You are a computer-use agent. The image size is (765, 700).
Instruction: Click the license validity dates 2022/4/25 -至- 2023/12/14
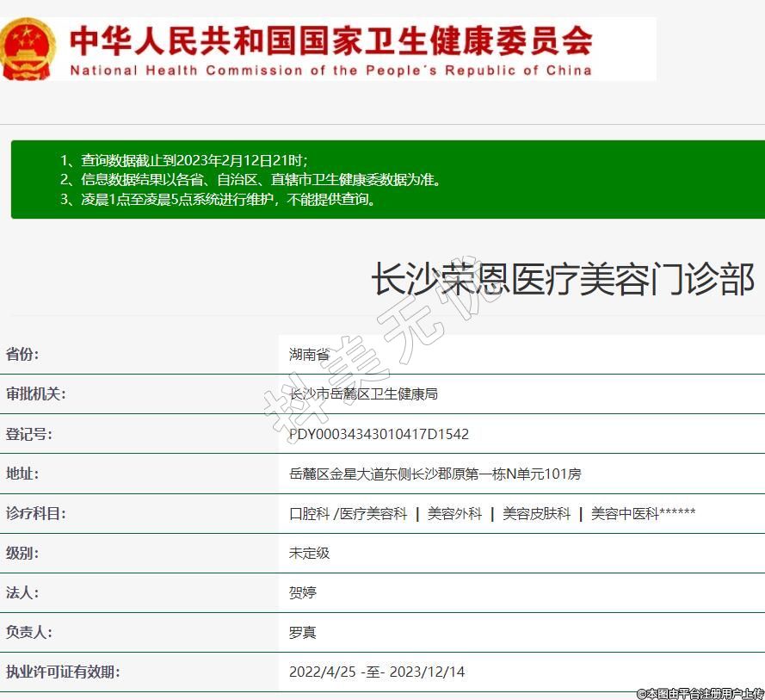377,672
